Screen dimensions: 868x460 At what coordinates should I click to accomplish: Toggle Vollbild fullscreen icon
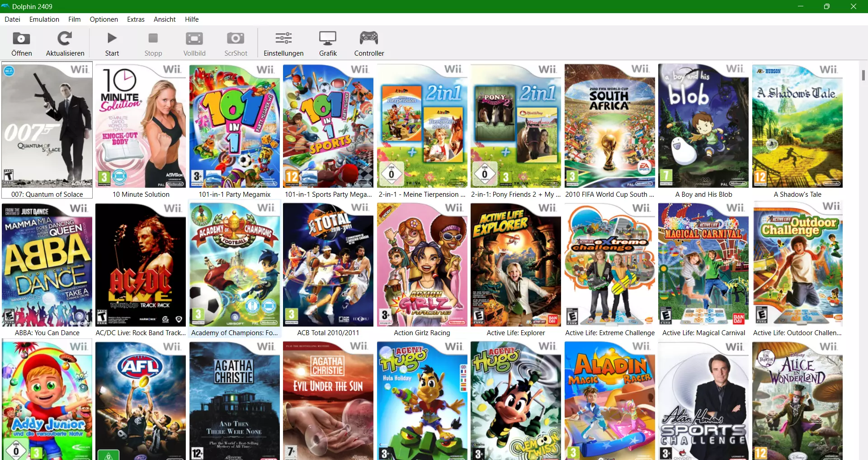pyautogui.click(x=194, y=38)
